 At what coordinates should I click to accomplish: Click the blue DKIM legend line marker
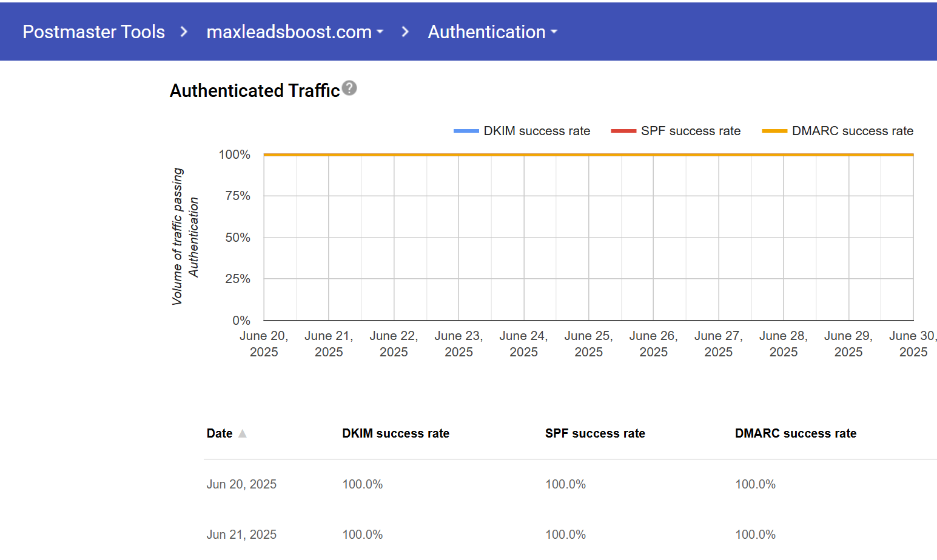(466, 131)
